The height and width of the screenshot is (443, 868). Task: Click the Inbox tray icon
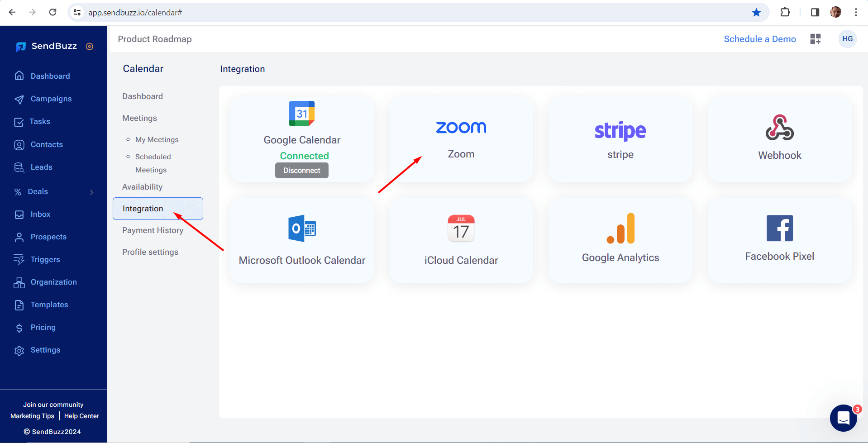(x=19, y=214)
